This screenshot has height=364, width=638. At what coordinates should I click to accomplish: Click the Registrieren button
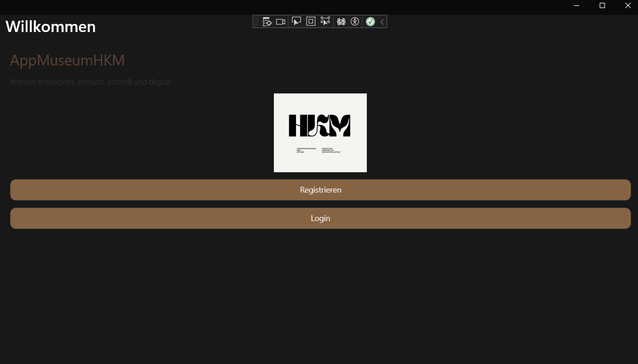click(x=320, y=190)
